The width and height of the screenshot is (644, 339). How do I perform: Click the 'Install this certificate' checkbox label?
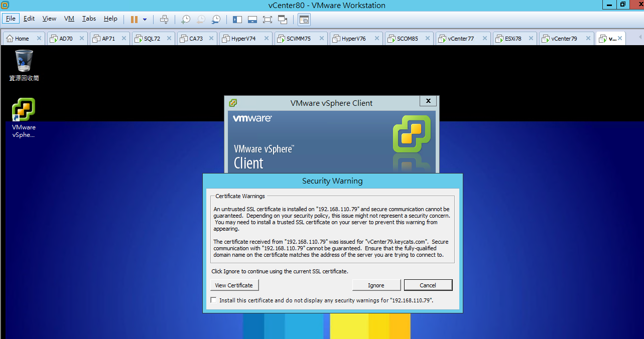326,300
